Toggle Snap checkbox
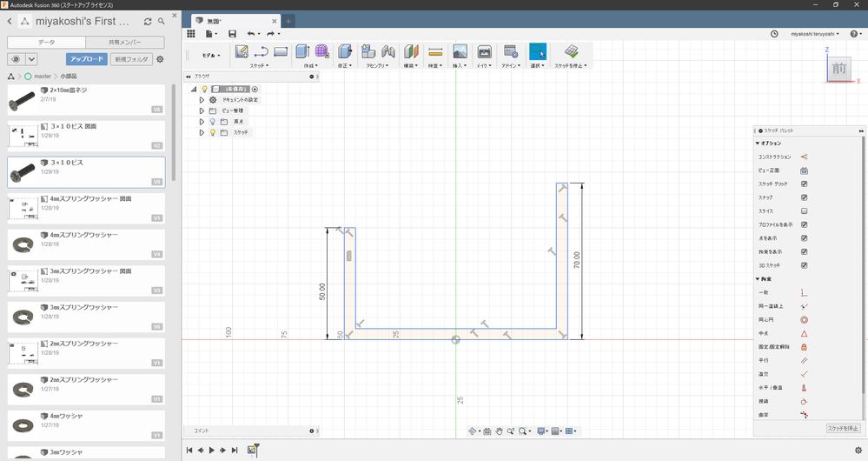868x461 pixels. [x=805, y=197]
